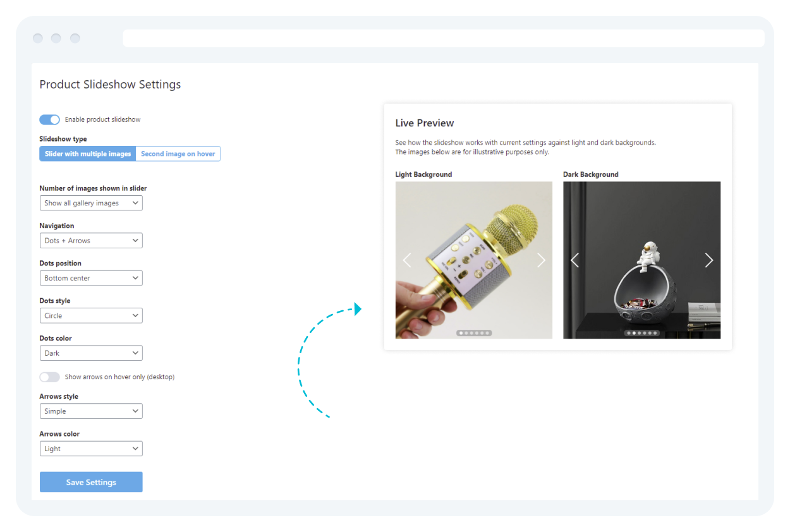Click previous arrow on Dark Background slider

pyautogui.click(x=574, y=260)
